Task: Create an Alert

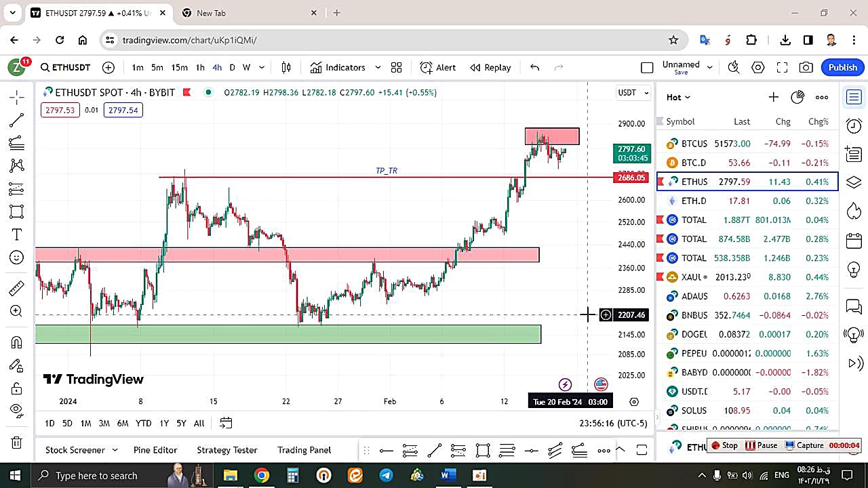Action: click(438, 67)
